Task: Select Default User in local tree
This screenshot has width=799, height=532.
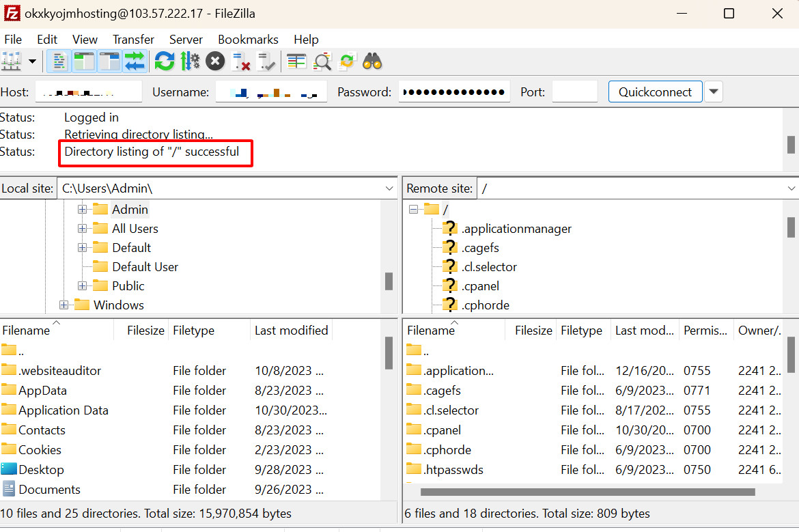Action: pos(145,266)
